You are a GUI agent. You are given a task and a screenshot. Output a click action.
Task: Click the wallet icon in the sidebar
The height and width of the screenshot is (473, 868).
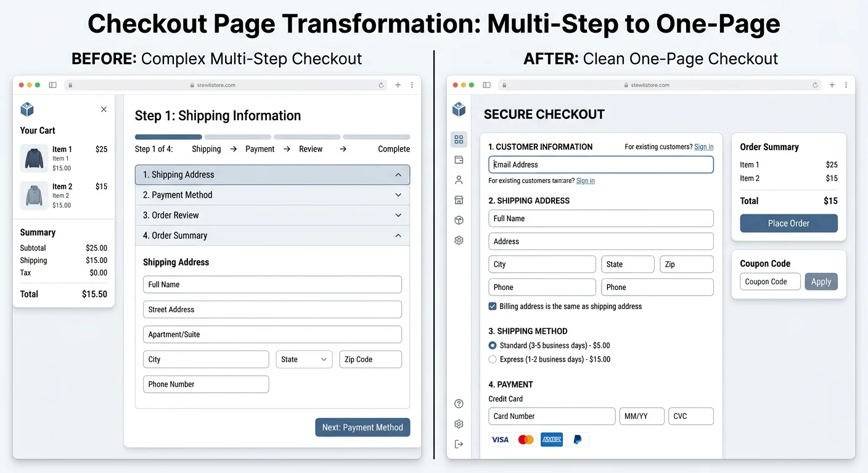click(x=459, y=160)
